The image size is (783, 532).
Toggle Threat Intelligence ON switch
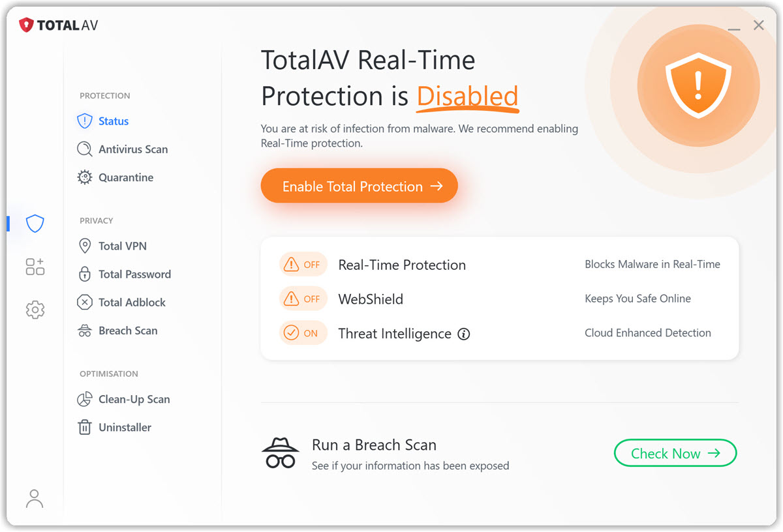(x=303, y=333)
